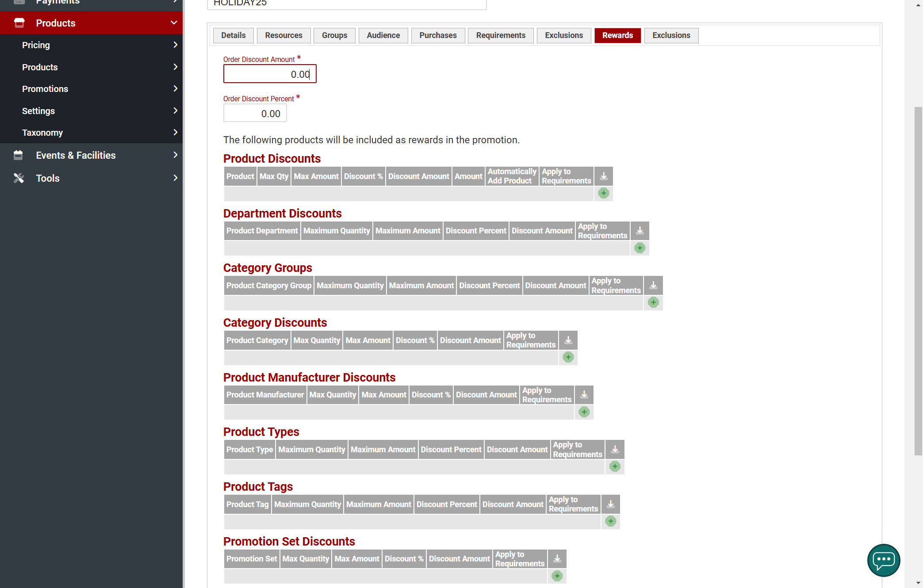Open the Requirements tab
923x588 pixels.
pos(501,35)
